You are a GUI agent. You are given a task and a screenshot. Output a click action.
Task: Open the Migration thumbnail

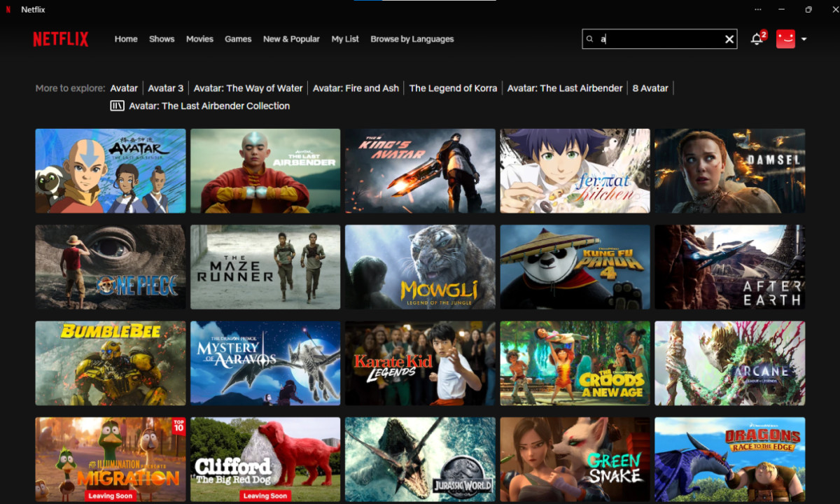111,459
